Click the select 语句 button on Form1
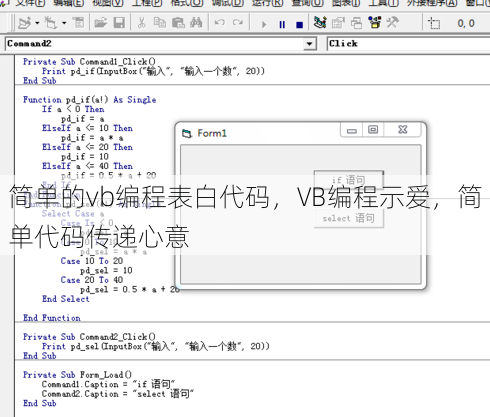This screenshot has width=490, height=417. pyautogui.click(x=349, y=219)
